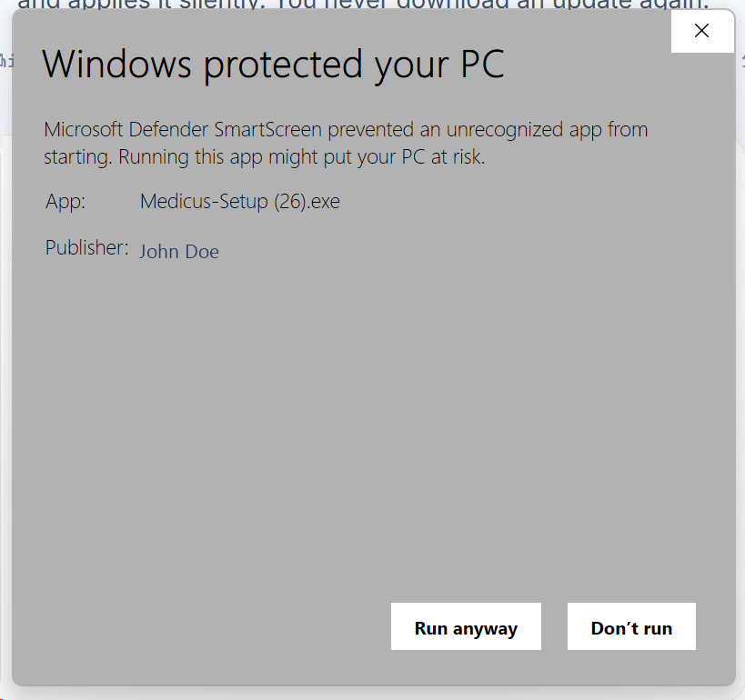Click the Microsoft Defender SmartScreen phrase
The image size is (745, 700).
183,130
